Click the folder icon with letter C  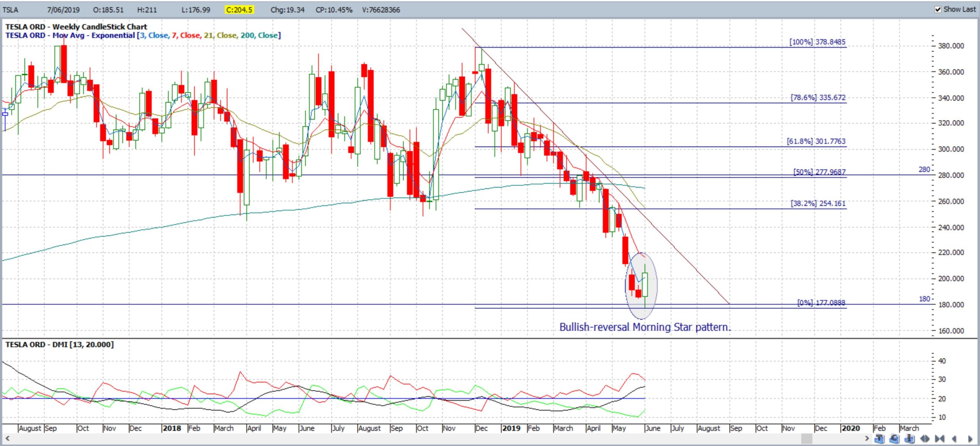coord(895,438)
